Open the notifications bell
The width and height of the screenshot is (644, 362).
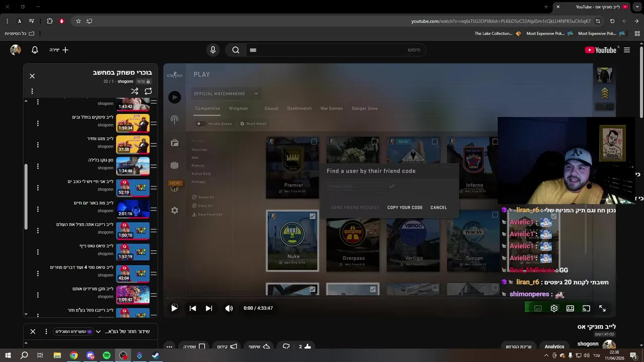[35, 50]
